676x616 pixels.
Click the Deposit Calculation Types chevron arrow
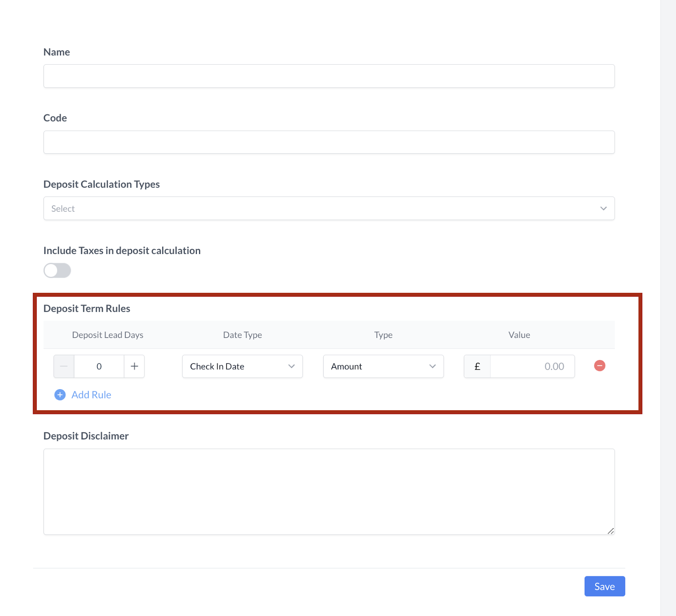(603, 208)
